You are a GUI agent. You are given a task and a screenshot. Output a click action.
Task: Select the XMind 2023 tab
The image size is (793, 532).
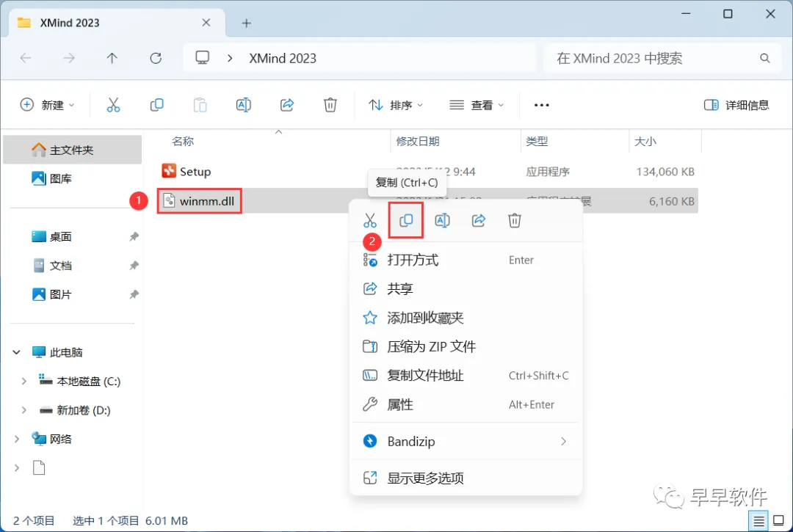tap(116, 23)
